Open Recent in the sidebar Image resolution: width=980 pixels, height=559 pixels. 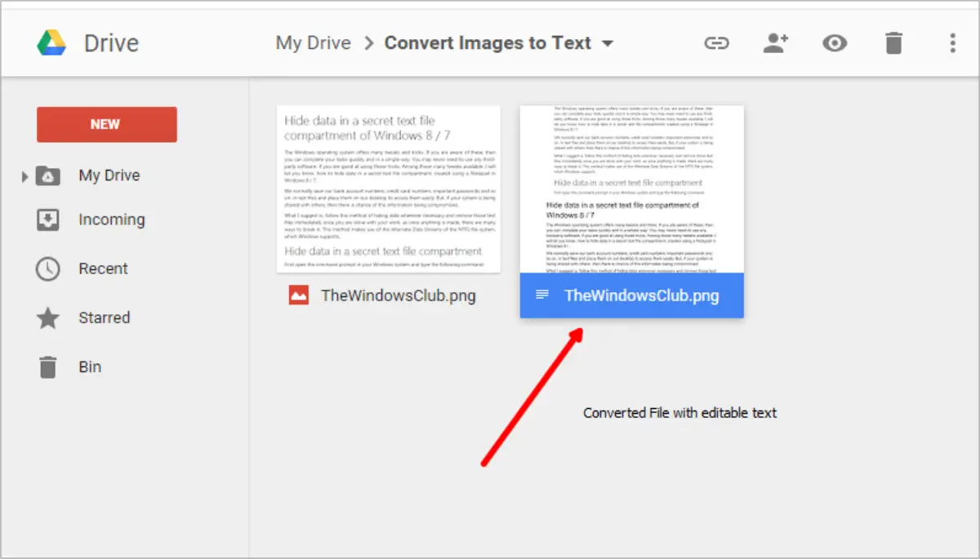click(x=103, y=268)
